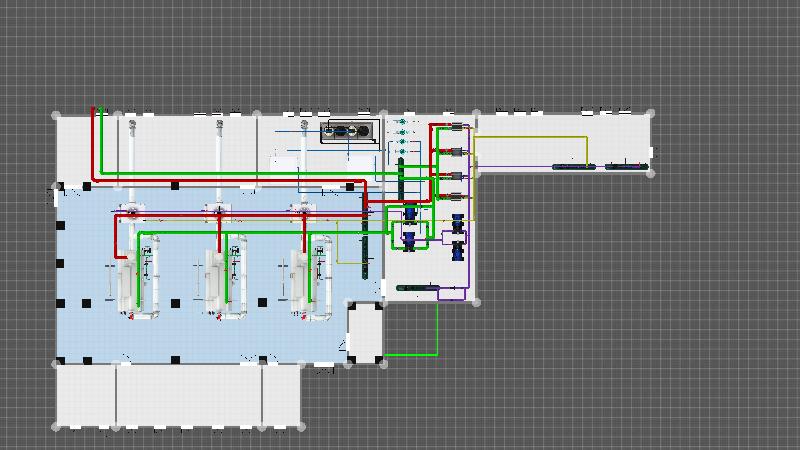Screen dimensions: 800x450
Task: Select the large bottom-middle room
Action: point(189,395)
